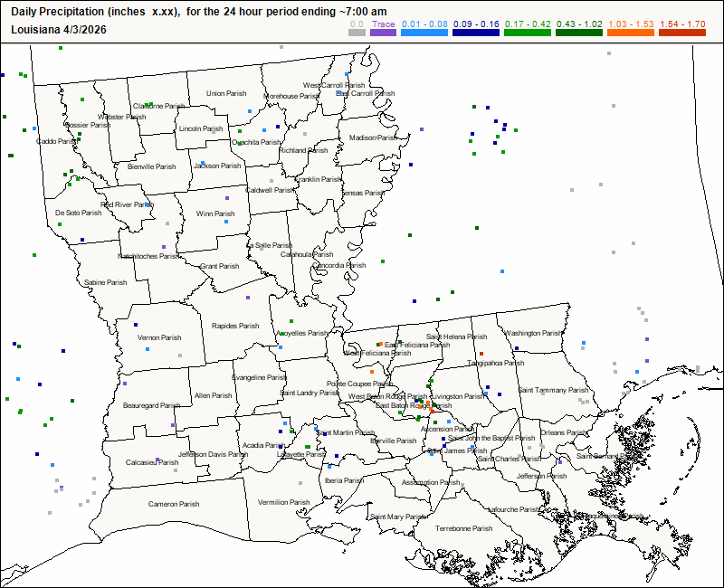Select the Rapides Parish label
The image size is (724, 588).
[235, 326]
